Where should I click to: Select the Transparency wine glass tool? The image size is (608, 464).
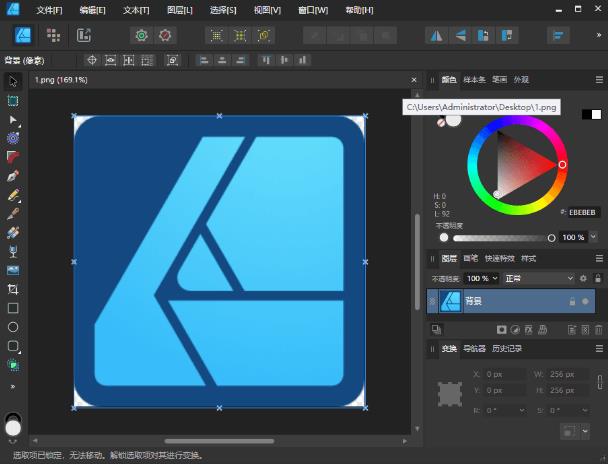pyautogui.click(x=13, y=251)
